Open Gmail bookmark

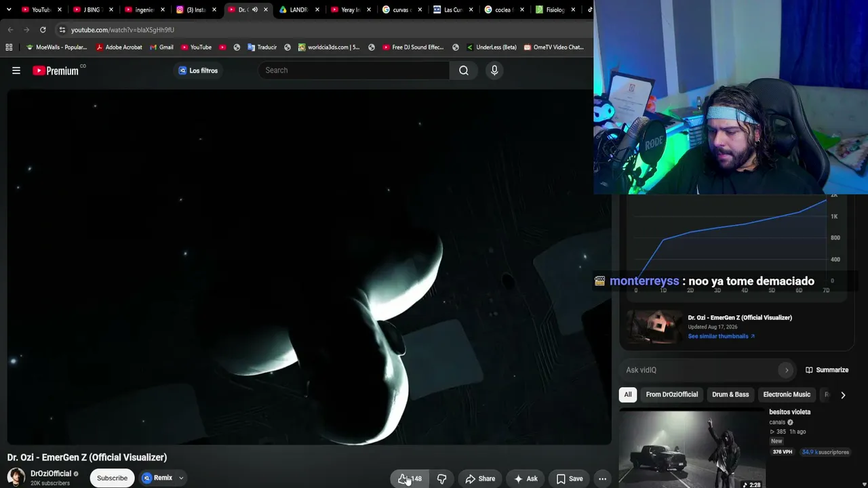point(161,47)
